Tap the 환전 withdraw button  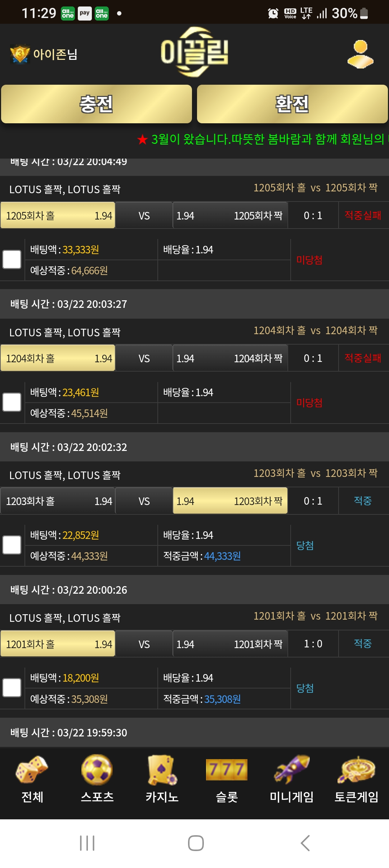click(x=292, y=104)
